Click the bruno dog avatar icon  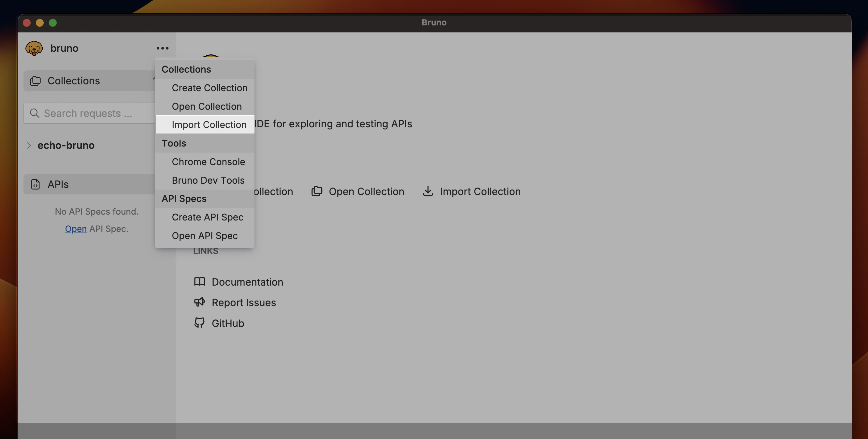34,48
